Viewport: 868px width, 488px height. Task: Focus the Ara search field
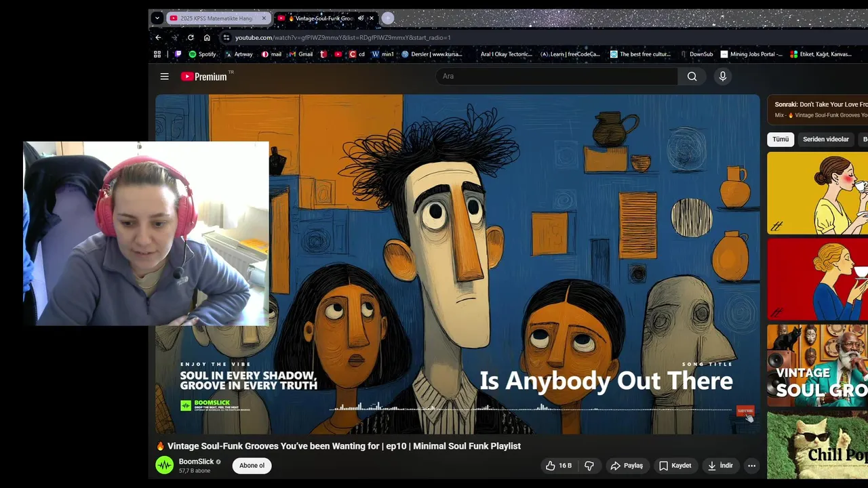556,77
